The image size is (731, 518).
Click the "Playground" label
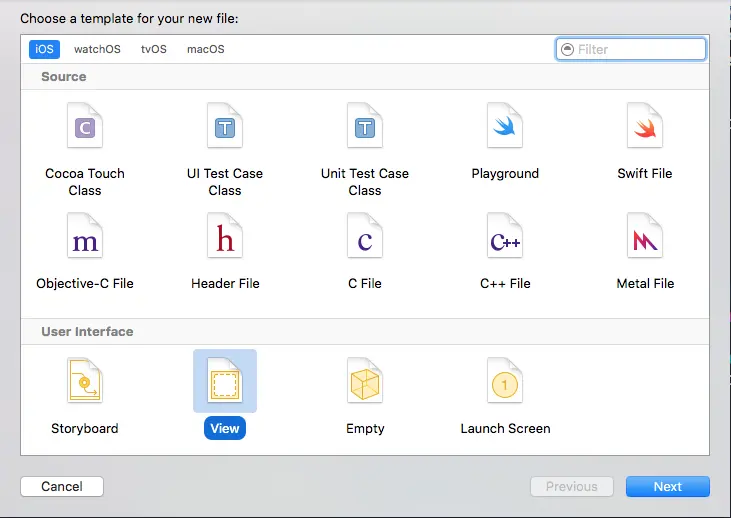coord(505,173)
